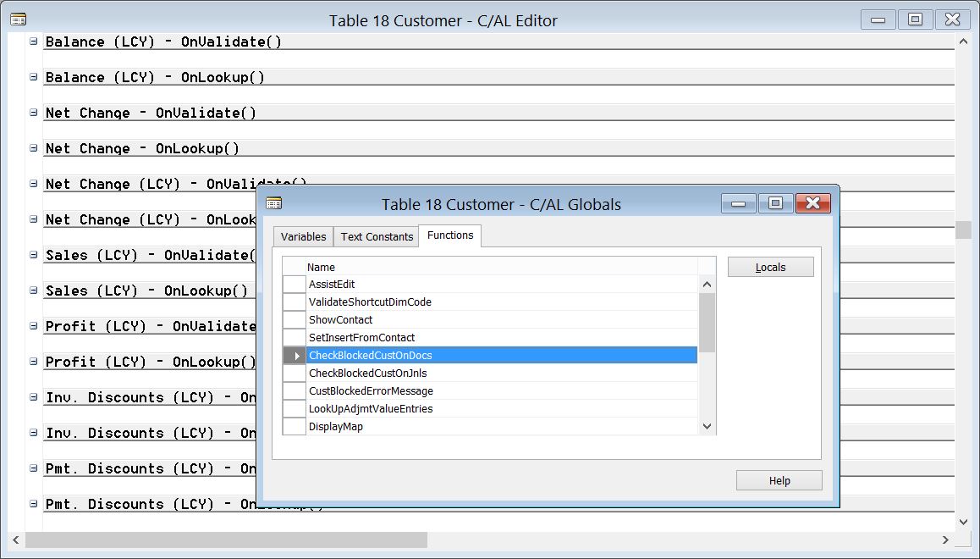Image resolution: width=980 pixels, height=559 pixels.
Task: Collapse the Net Change - OnValidate() trigger
Action: coord(34,113)
